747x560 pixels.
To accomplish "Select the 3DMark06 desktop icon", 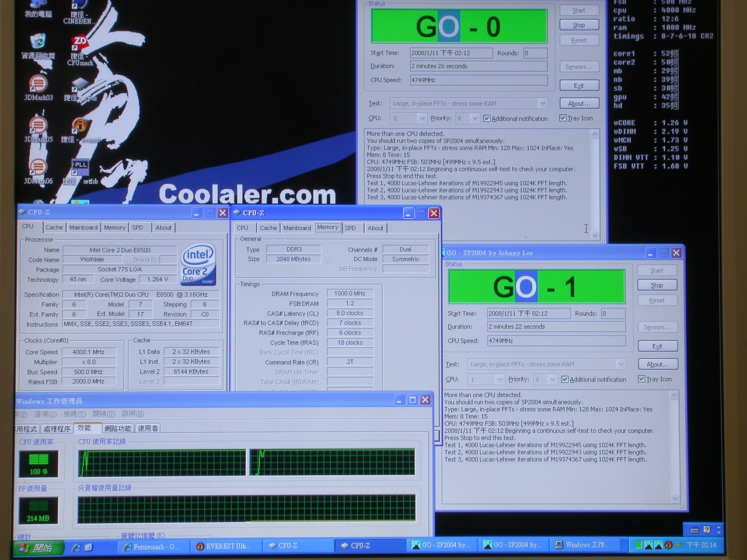I will pyautogui.click(x=38, y=171).
